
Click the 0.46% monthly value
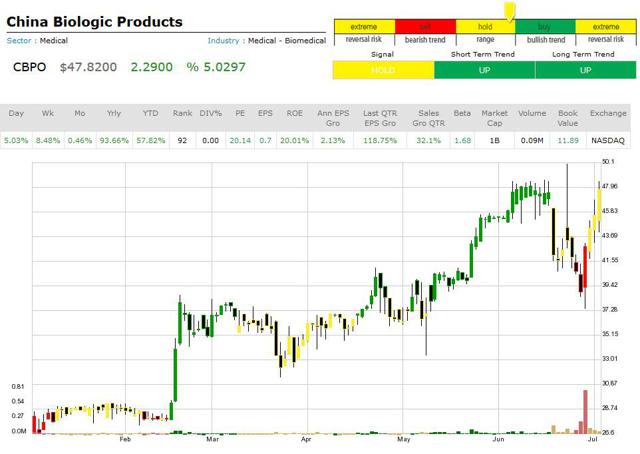(x=80, y=140)
